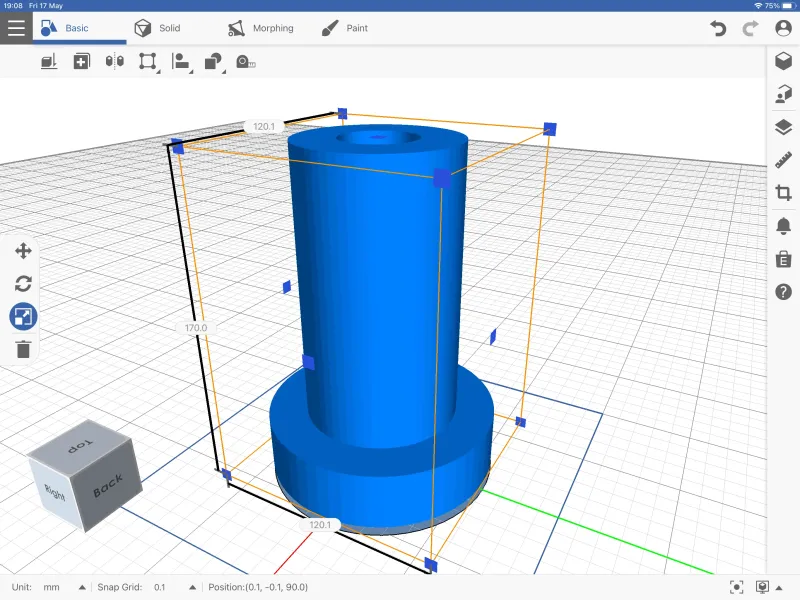This screenshot has height=600, width=800.
Task: Click the Back face of view cube
Action: tap(107, 485)
